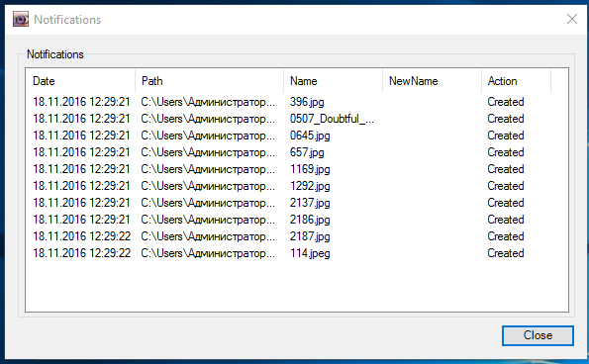This screenshot has height=364, width=589.
Task: Sort by the Date column header
Action: pyautogui.click(x=80, y=81)
